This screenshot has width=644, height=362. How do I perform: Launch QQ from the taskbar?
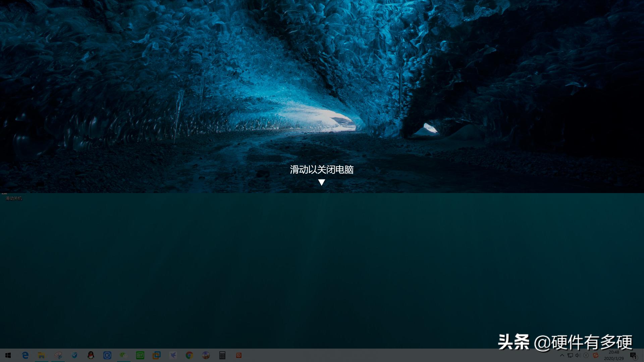point(91,355)
